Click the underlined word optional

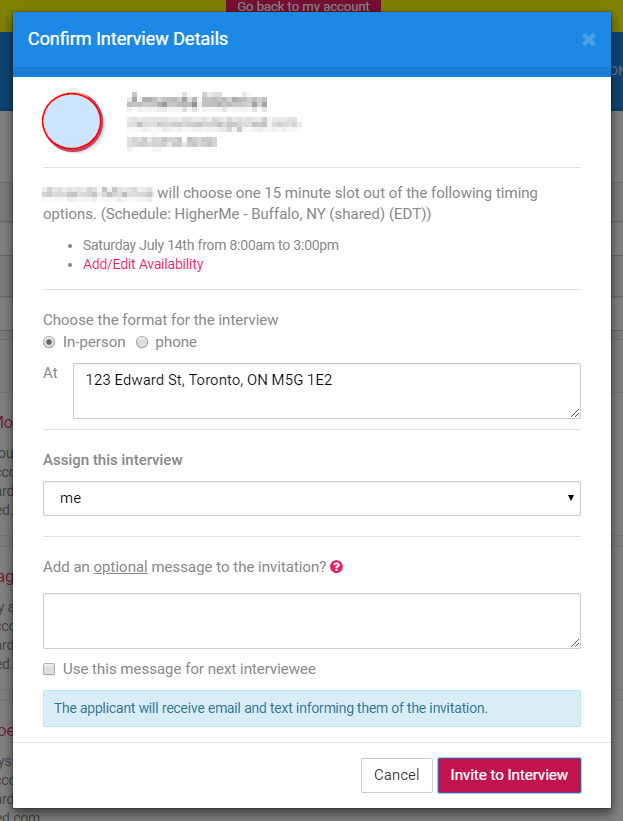(x=120, y=567)
